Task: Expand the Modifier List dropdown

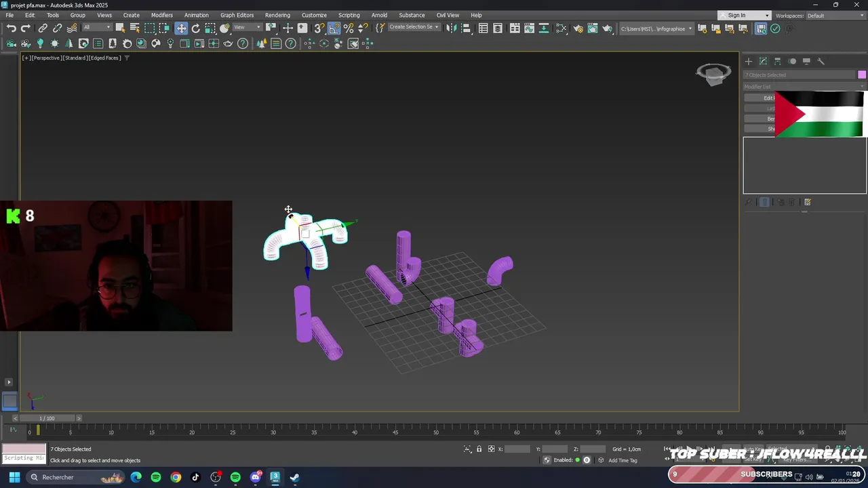Action: pos(804,87)
